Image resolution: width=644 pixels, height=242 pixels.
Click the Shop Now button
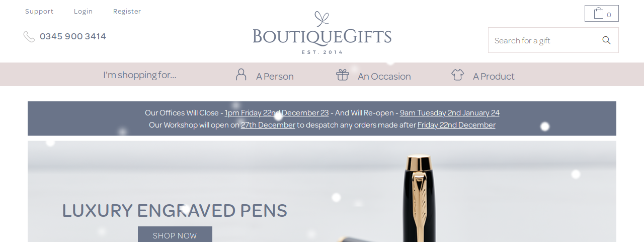[x=175, y=235]
